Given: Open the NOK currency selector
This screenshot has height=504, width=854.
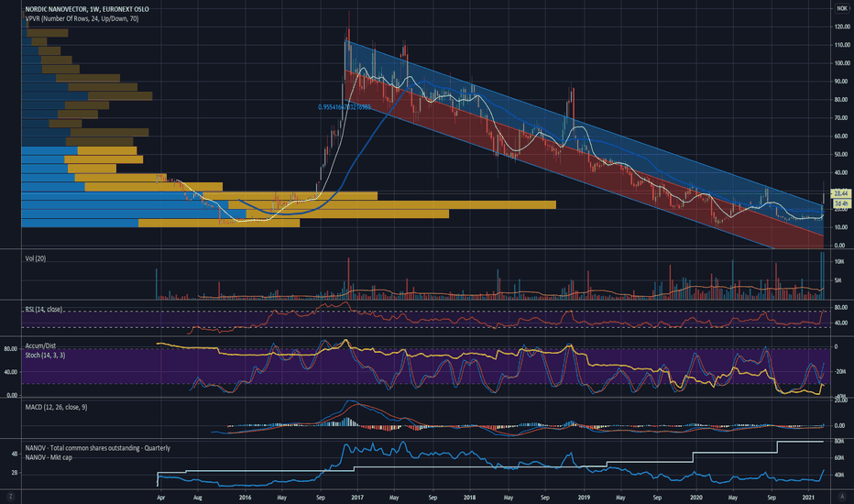Looking at the screenshot, I should [842, 8].
